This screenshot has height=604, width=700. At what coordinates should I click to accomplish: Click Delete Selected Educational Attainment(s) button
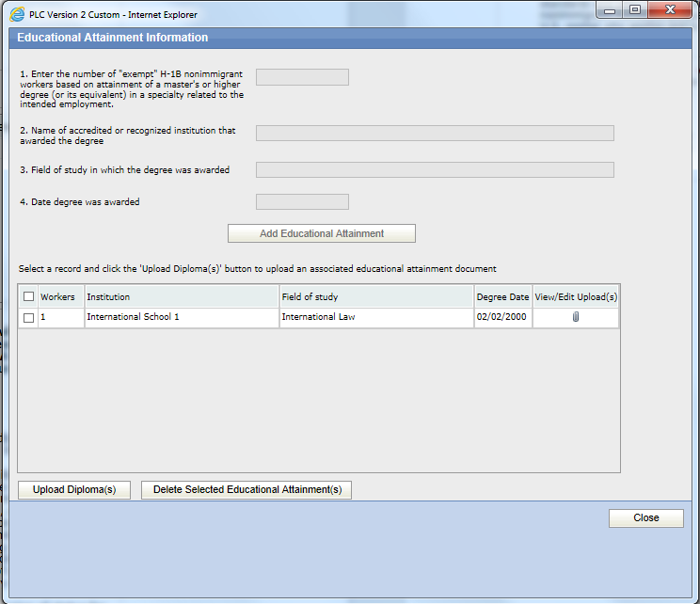click(x=247, y=490)
